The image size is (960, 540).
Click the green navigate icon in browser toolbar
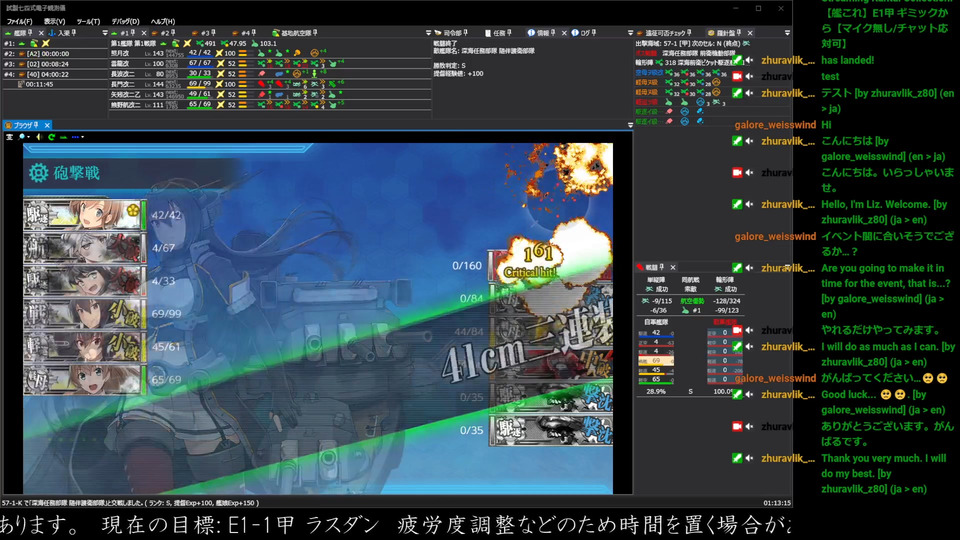pos(64,137)
